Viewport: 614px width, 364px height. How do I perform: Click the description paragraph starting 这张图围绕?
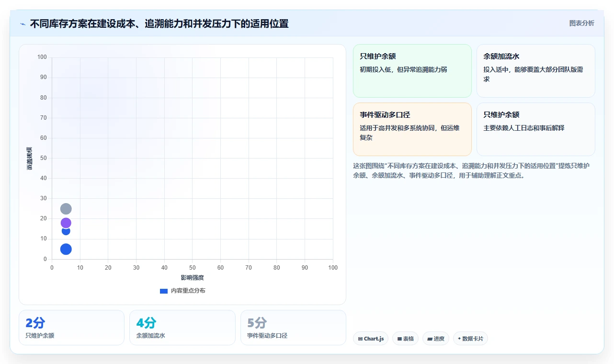[x=472, y=171]
